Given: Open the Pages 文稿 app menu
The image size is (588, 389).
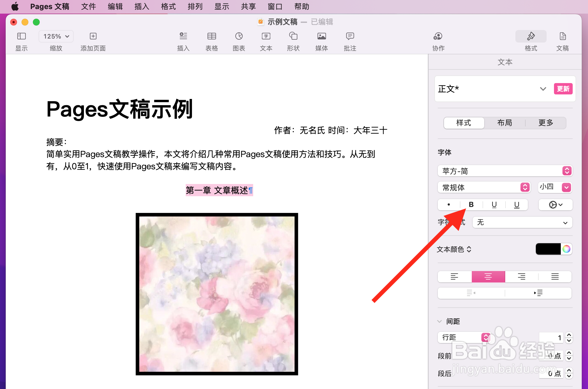Looking at the screenshot, I should click(50, 6).
